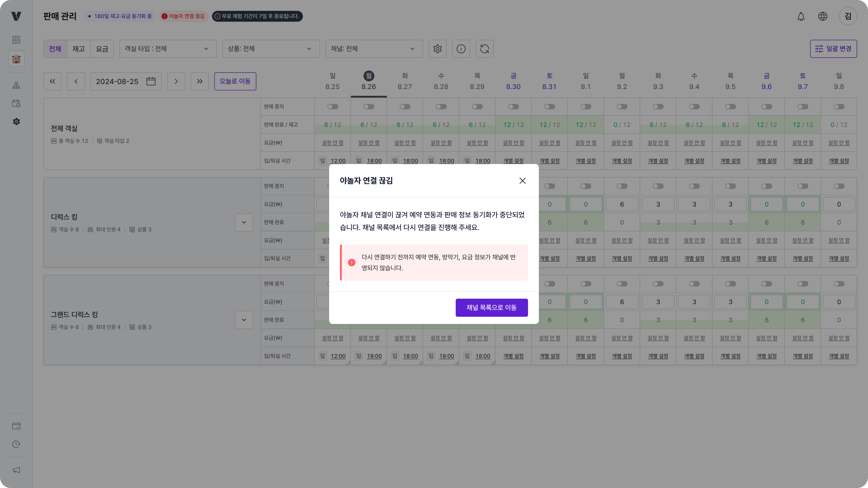Toggle 판매 중지 for 전체 객실 on 8.30

click(x=514, y=107)
